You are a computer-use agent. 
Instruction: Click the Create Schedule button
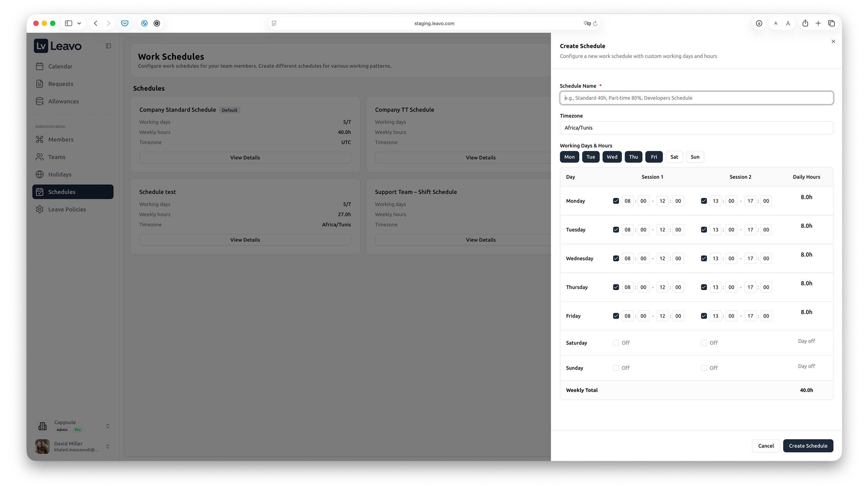coord(808,446)
